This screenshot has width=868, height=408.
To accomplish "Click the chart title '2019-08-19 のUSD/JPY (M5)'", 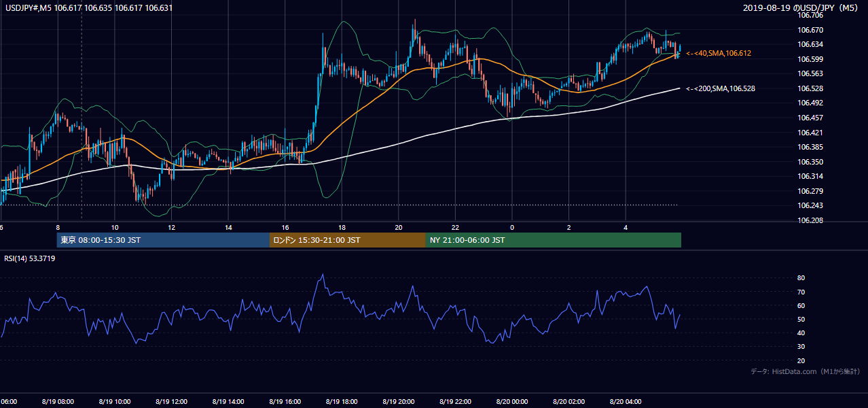I will (800, 8).
